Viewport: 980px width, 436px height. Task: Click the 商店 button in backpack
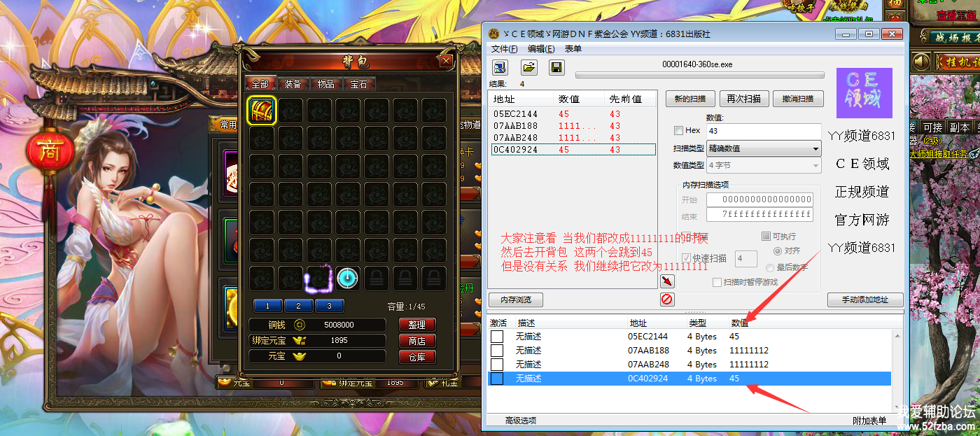point(417,341)
